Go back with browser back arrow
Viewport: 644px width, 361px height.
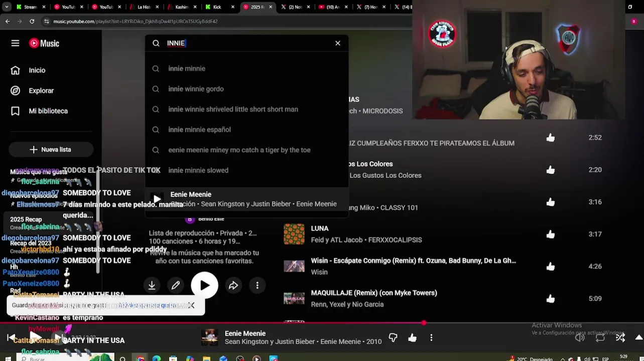pos(8,22)
